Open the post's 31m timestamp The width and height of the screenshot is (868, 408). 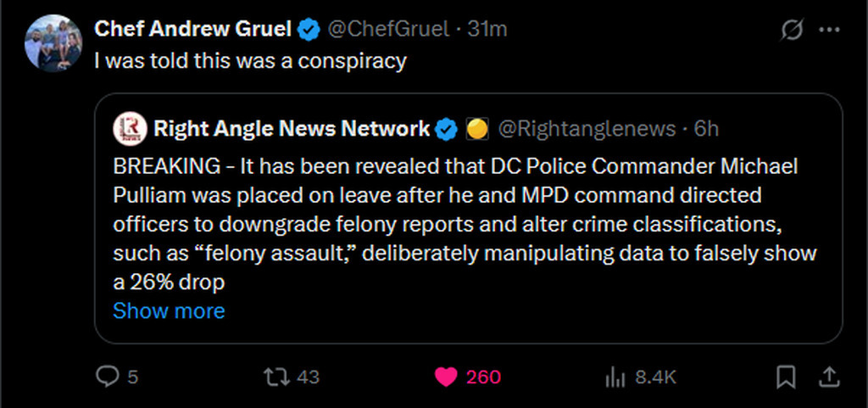click(x=487, y=29)
